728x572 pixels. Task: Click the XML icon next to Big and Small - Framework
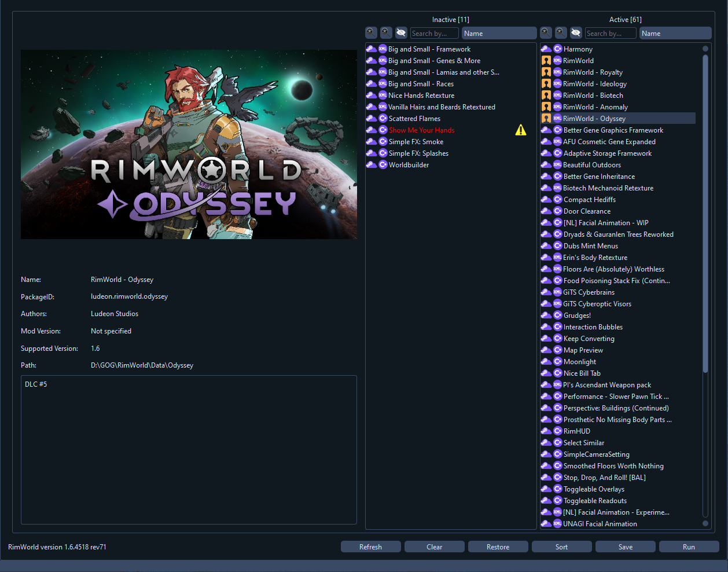[x=383, y=49]
